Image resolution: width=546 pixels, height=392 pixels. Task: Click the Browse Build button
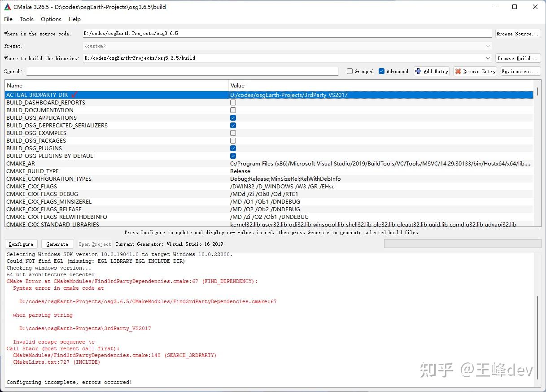tap(518, 58)
